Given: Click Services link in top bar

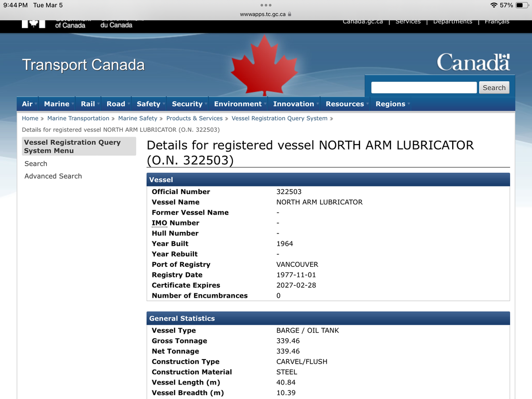Looking at the screenshot, I should 408,22.
